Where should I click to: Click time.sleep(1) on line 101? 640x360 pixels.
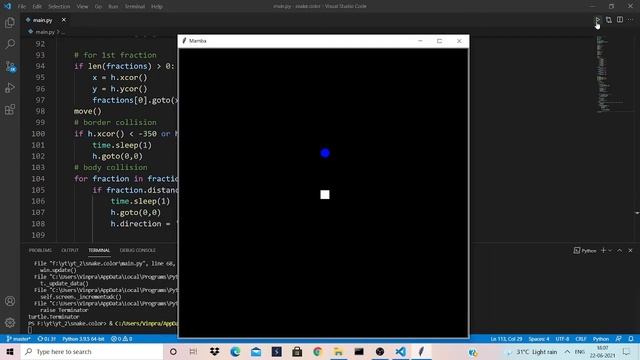click(122, 145)
